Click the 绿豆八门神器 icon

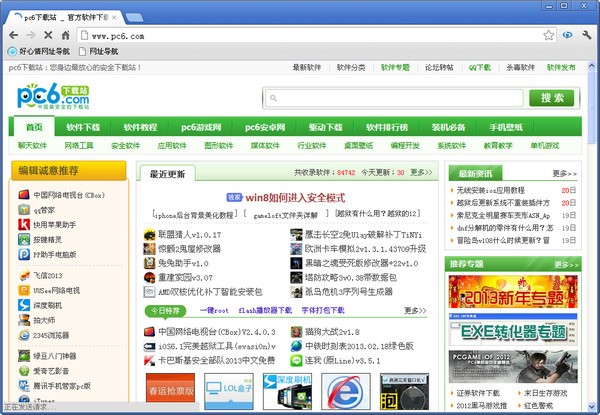click(x=24, y=356)
